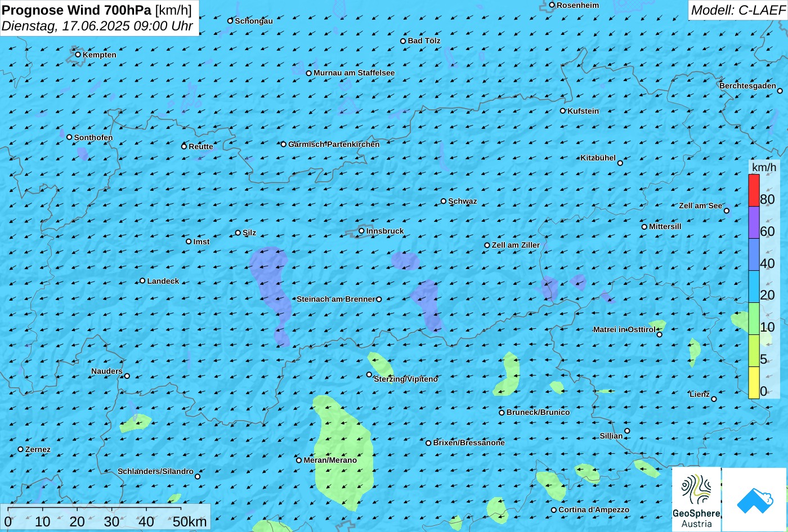Select the Kempten location marker
Image resolution: width=788 pixels, height=532 pixels.
(x=78, y=55)
